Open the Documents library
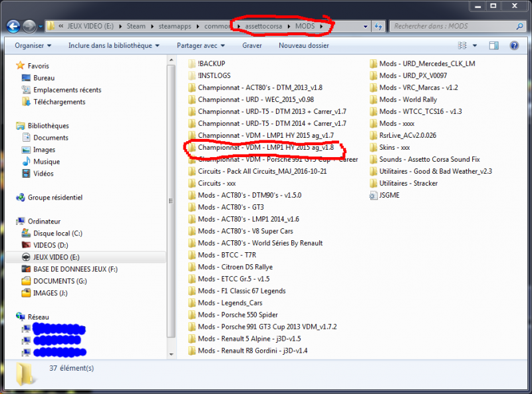Screen dimensions: 532x394 tap(51, 138)
